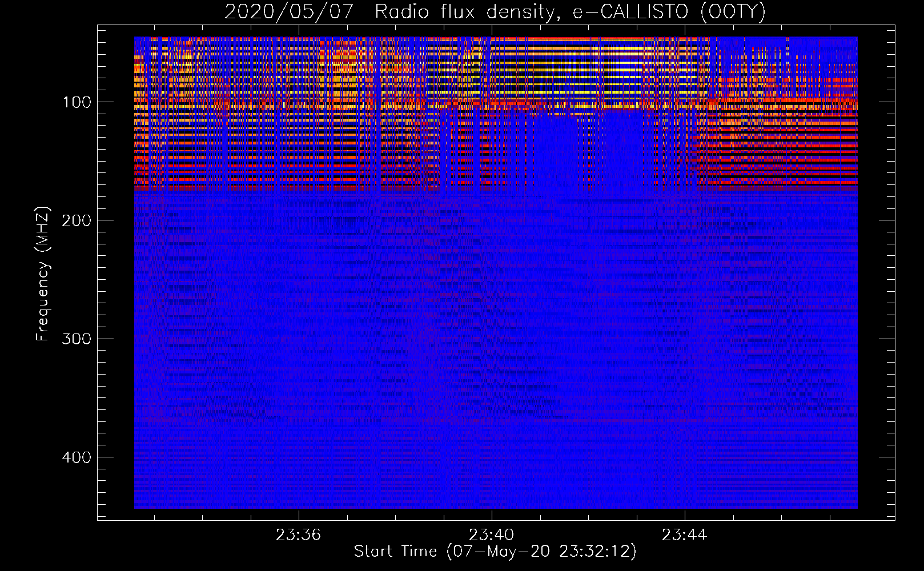This screenshot has width=924, height=571.
Task: Select the 'Start Time (07-May-20 23:32:12)' label
Action: (495, 552)
